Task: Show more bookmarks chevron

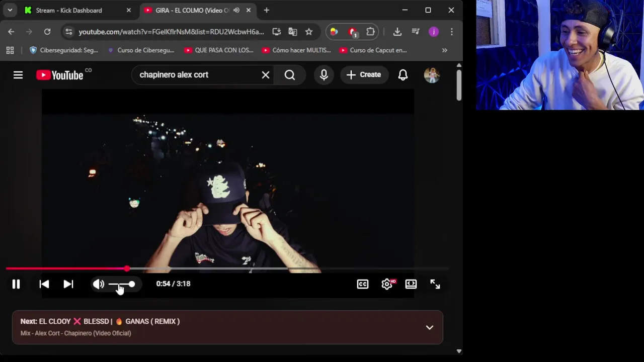Action: coord(444,50)
